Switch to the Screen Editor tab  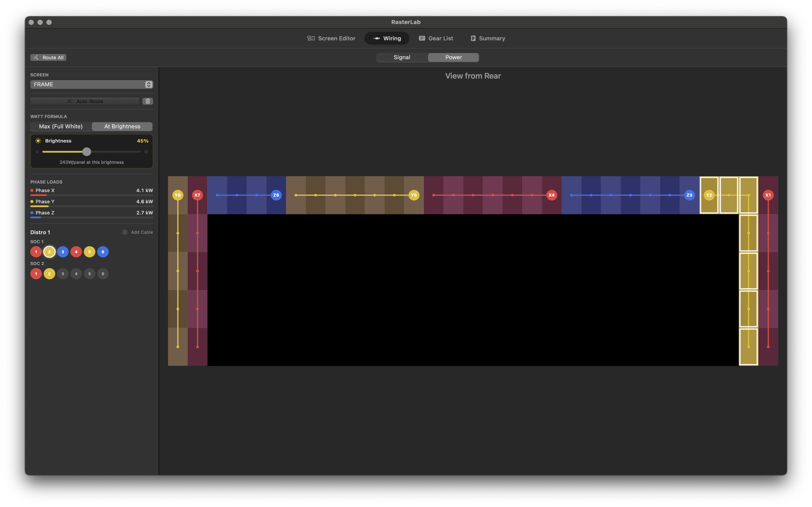[331, 38]
